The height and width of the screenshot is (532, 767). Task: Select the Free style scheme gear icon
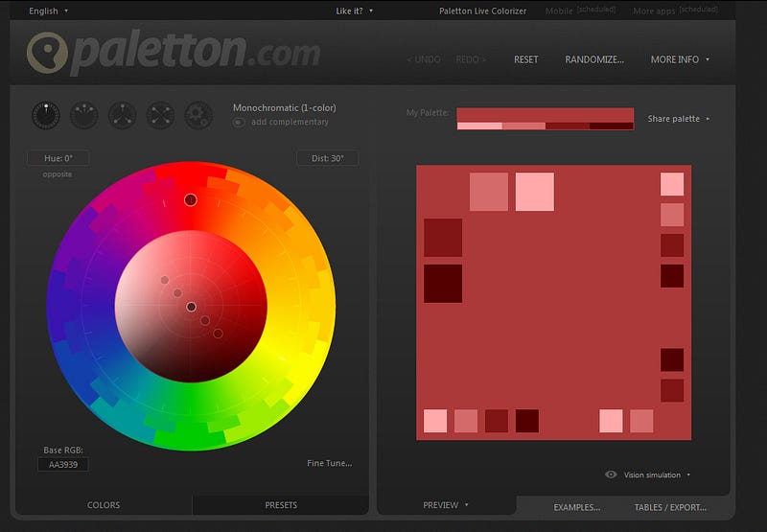coord(198,115)
